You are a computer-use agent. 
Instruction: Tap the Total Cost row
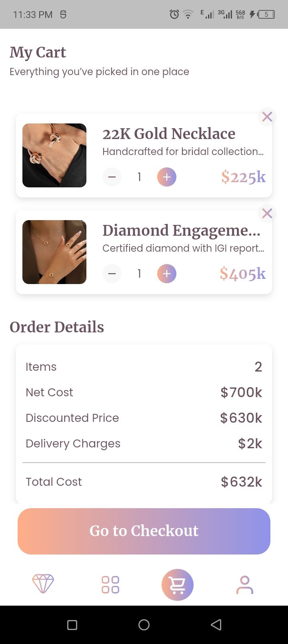pyautogui.click(x=144, y=482)
